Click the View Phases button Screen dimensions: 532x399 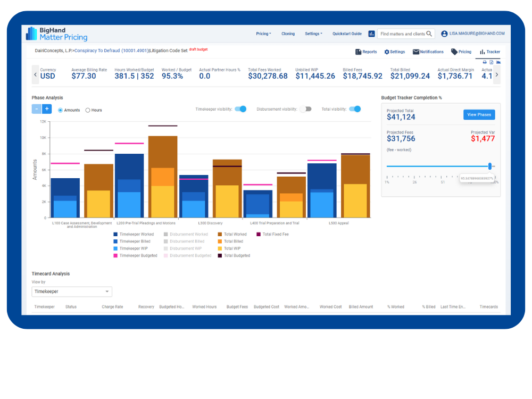point(479,115)
